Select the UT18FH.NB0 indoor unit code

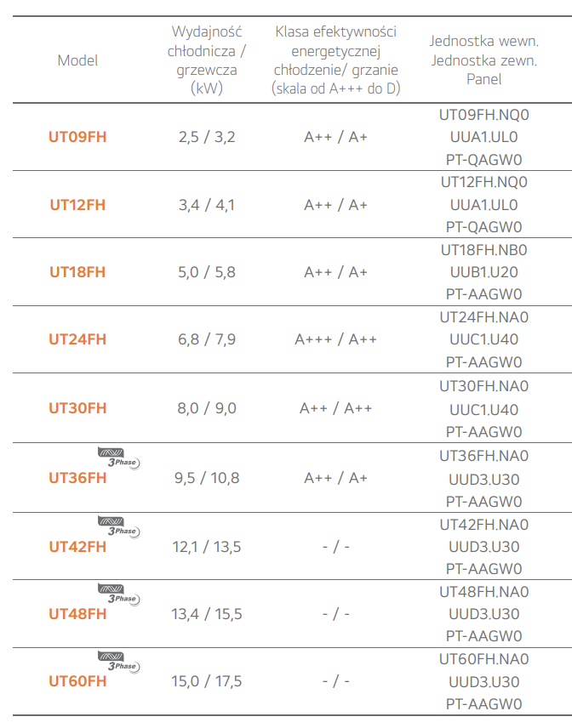(x=483, y=250)
